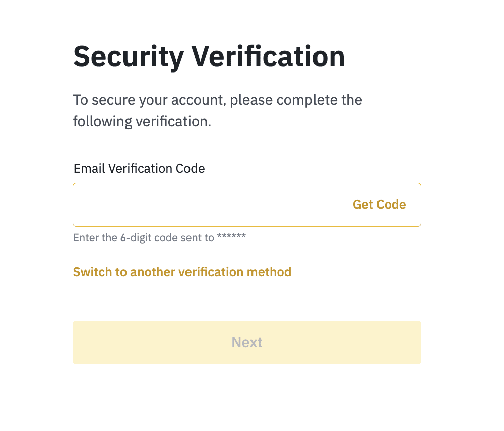Screen dimensions: 504x431
Task: Click the masked ****** email address
Action: point(231,237)
